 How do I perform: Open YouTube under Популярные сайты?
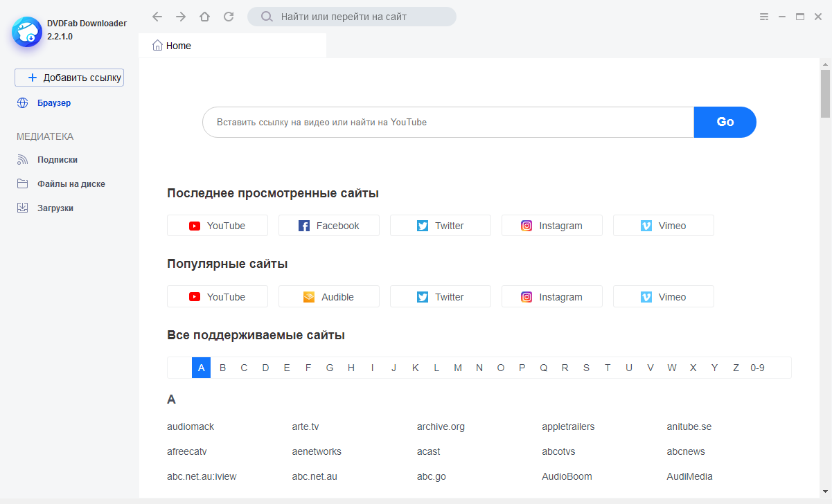[218, 297]
